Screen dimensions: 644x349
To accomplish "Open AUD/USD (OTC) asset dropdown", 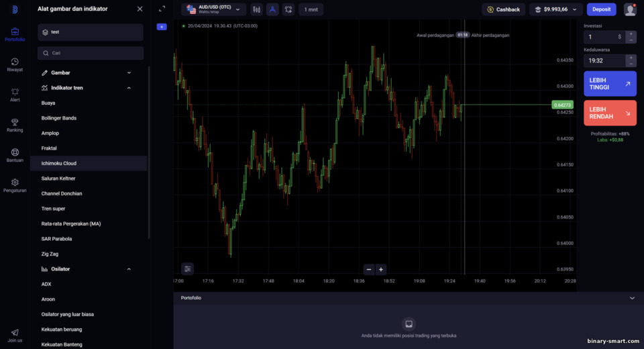I will pos(213,9).
